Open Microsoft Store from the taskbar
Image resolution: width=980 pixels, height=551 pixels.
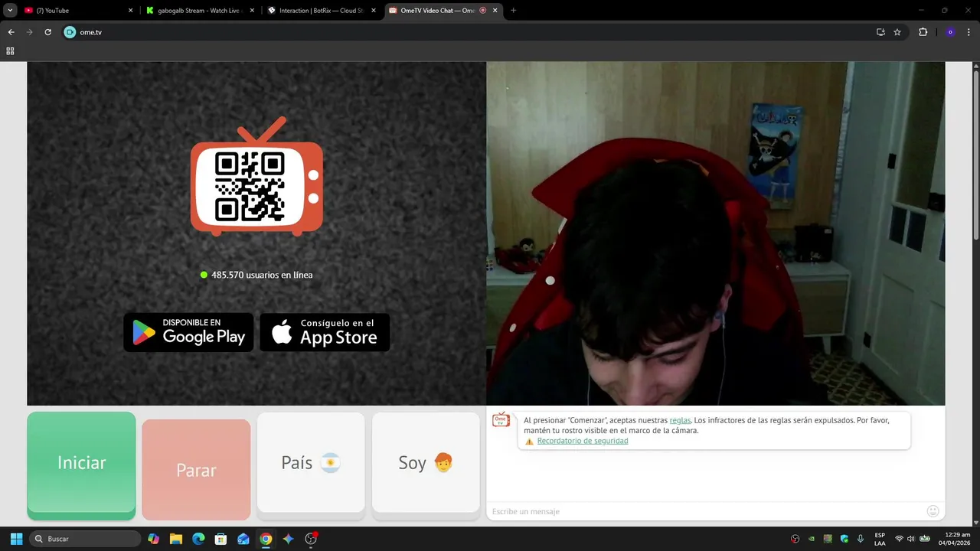pyautogui.click(x=220, y=539)
